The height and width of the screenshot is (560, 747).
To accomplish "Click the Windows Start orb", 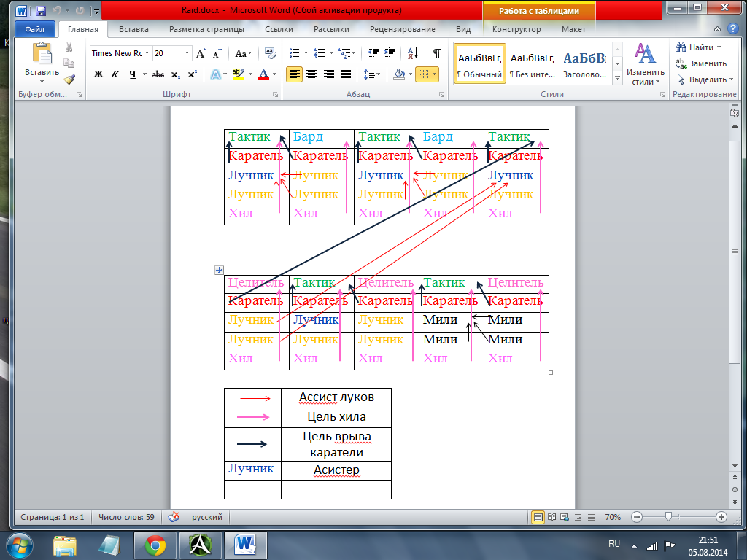I will click(x=20, y=545).
